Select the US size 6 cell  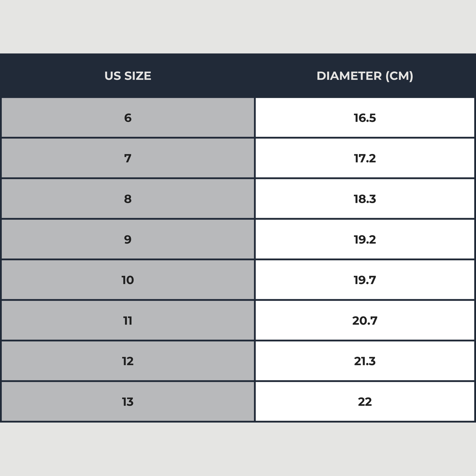128,118
